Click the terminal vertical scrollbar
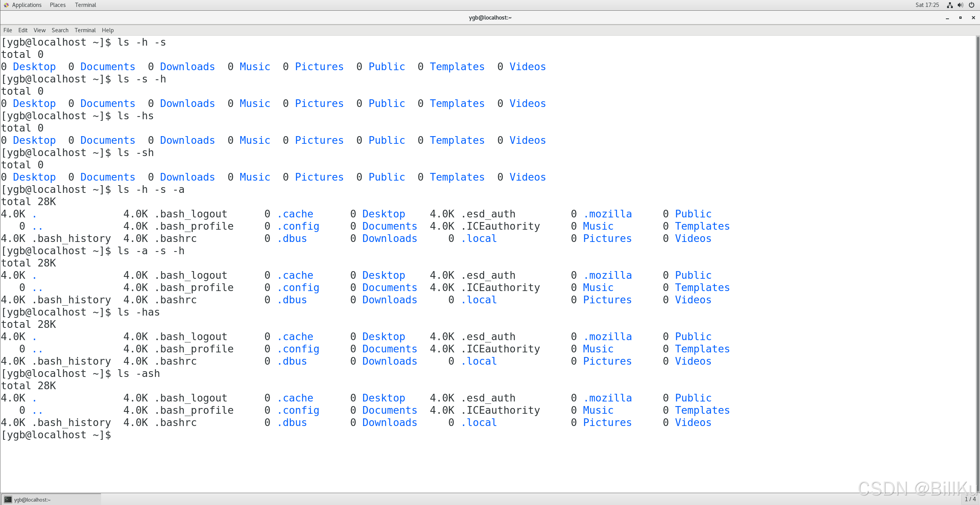Viewport: 980px width, 505px height. [977, 265]
